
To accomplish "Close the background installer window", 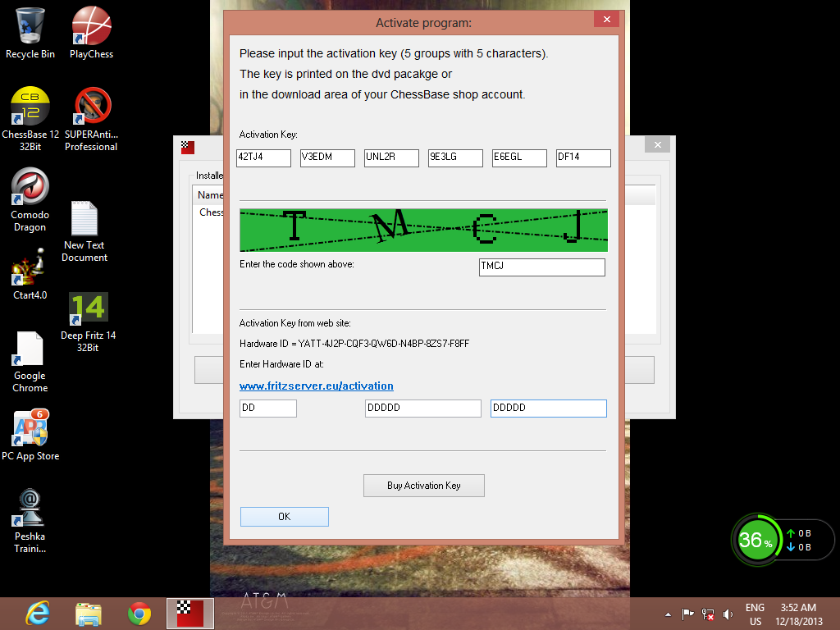I will 657,144.
